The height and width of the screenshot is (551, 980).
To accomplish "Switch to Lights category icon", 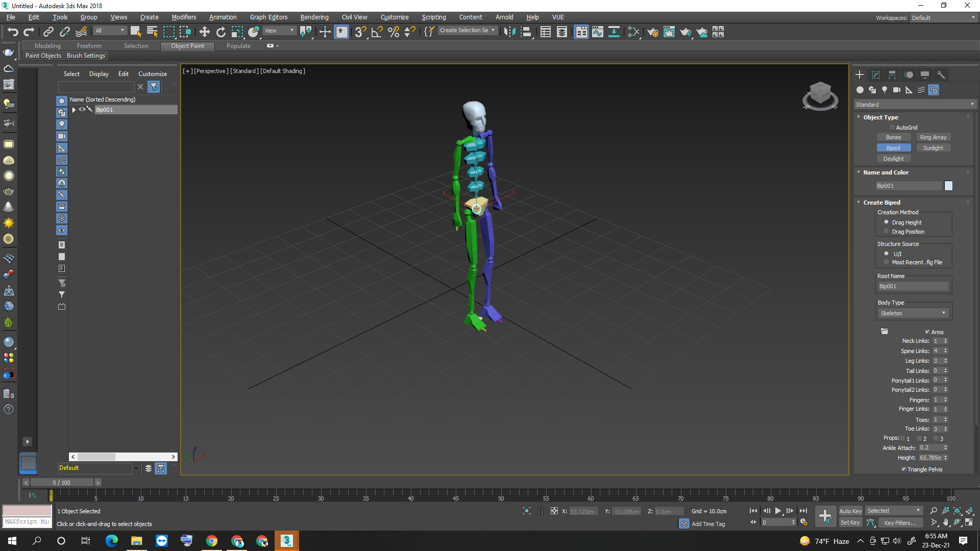I will [885, 90].
